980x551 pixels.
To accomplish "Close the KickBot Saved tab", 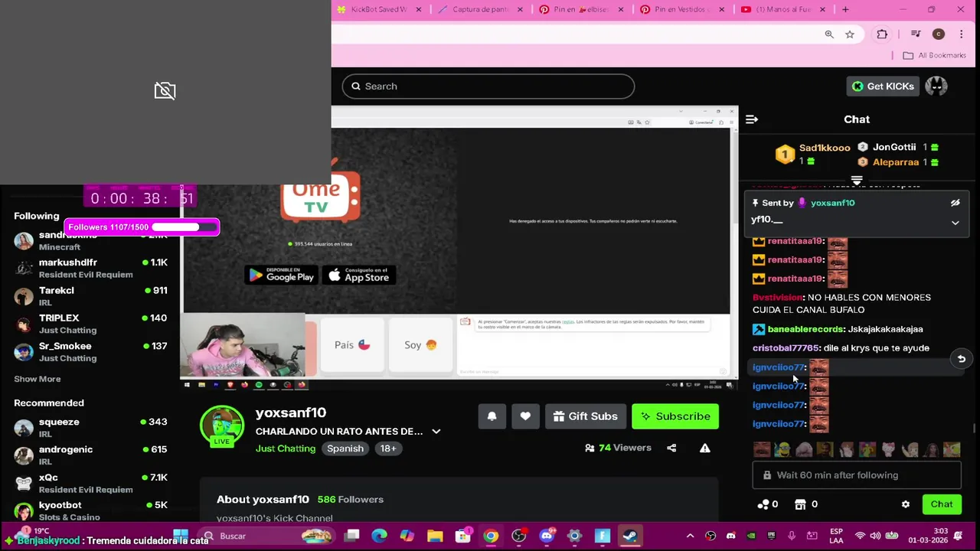I will coord(420,9).
